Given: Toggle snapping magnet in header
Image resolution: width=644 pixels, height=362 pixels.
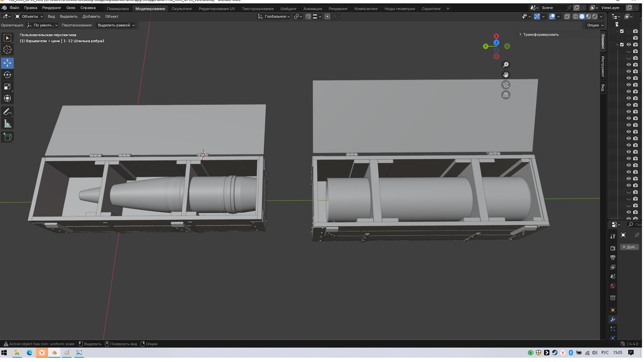Looking at the screenshot, I should (x=308, y=17).
